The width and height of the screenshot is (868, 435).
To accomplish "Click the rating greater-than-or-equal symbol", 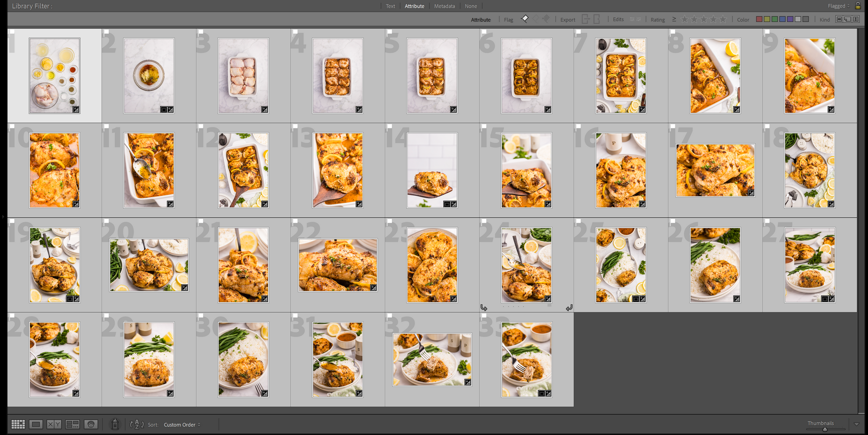I will pos(674,19).
